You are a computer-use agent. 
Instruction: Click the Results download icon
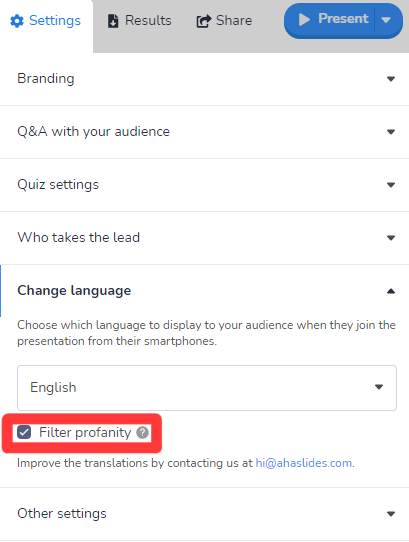point(113,21)
